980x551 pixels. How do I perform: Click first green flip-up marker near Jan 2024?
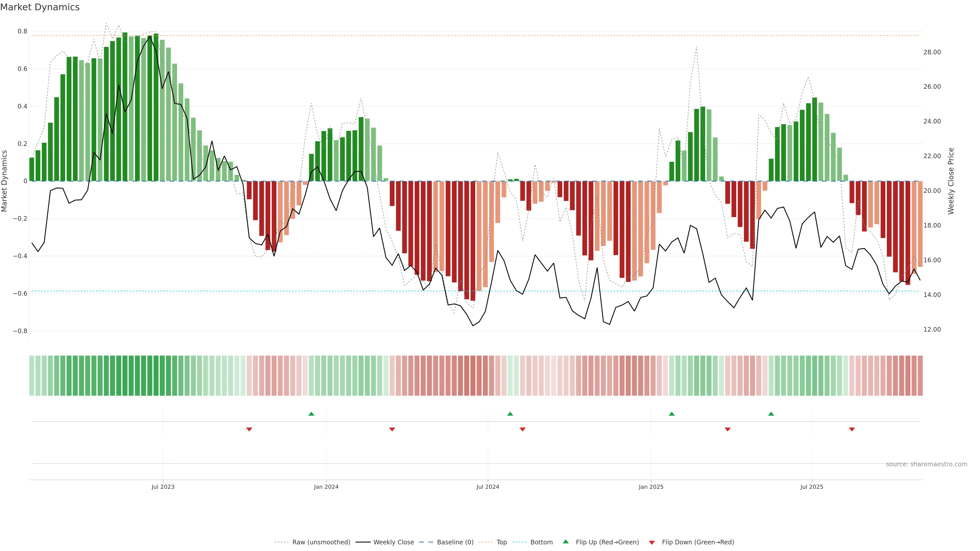[x=311, y=414]
